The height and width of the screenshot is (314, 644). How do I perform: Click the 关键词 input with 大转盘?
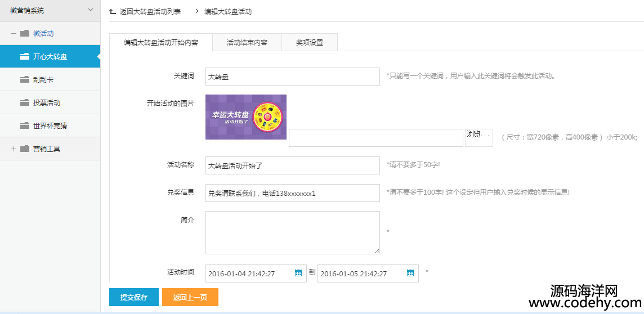click(x=292, y=77)
